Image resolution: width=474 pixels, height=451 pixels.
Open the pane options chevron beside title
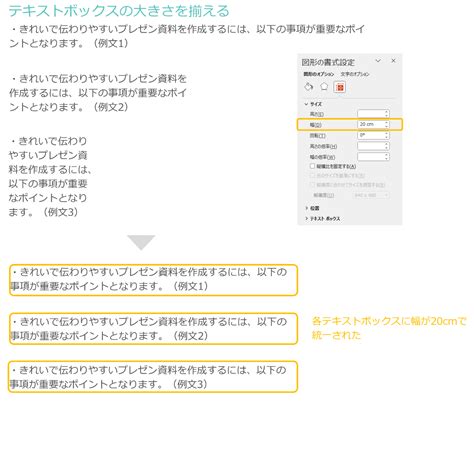click(x=378, y=61)
